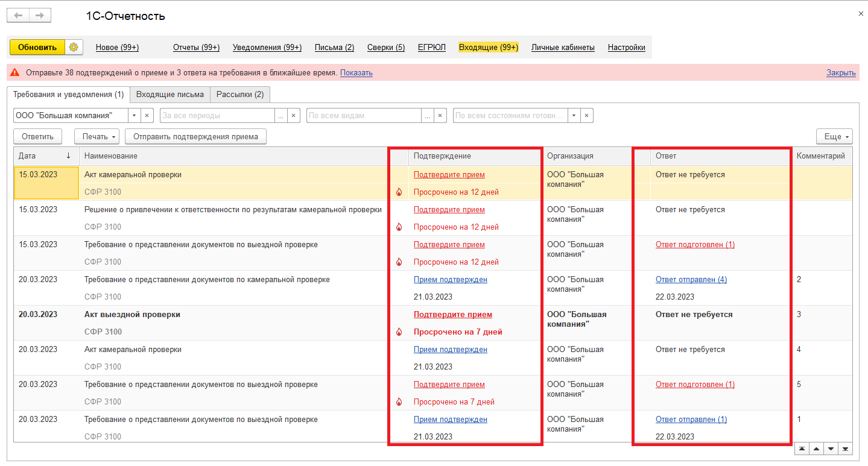This screenshot has width=868, height=466.
Task: Open the Новое (99+) section
Action: 117,47
